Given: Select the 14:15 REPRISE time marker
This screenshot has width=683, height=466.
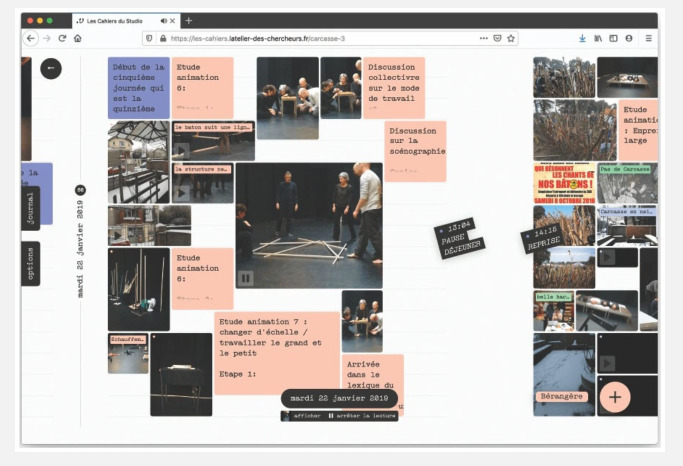Looking at the screenshot, I should [541, 237].
